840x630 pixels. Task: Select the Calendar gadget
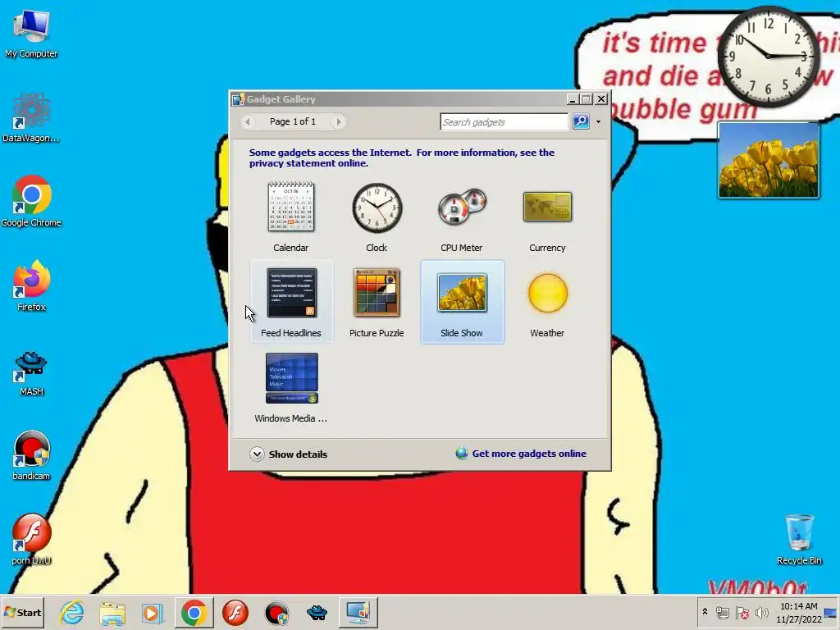pos(291,217)
